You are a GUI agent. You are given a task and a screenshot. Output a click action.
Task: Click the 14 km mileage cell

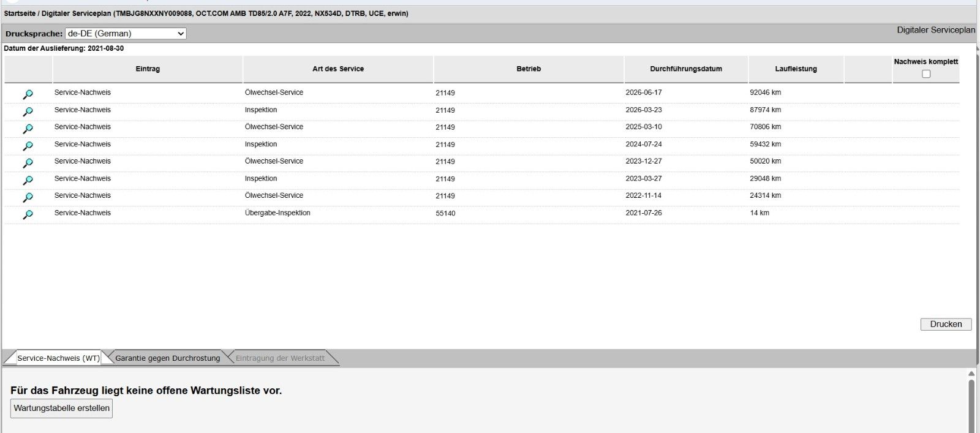point(759,213)
